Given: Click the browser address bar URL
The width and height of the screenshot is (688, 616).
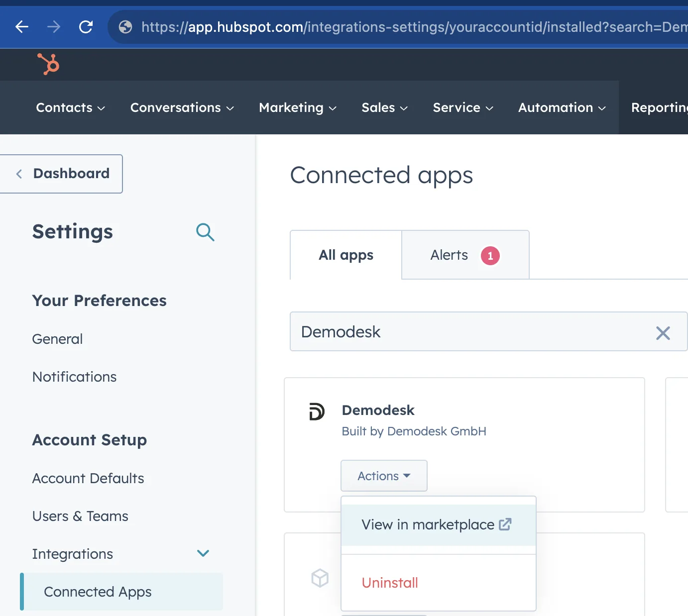Looking at the screenshot, I should pyautogui.click(x=414, y=27).
